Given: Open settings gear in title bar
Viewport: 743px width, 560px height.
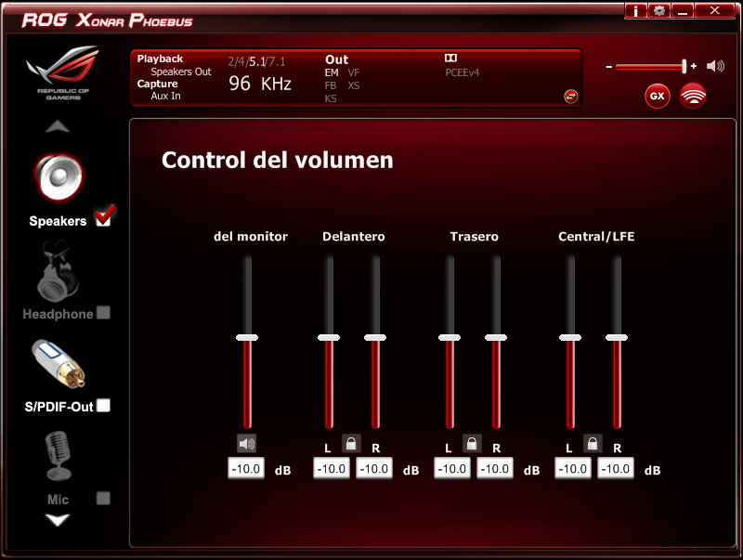Looking at the screenshot, I should [658, 10].
